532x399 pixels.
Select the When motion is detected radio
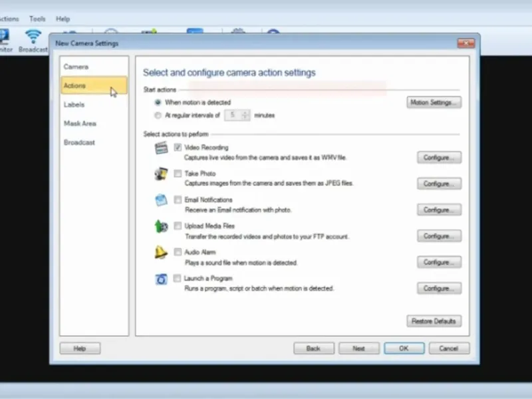158,102
